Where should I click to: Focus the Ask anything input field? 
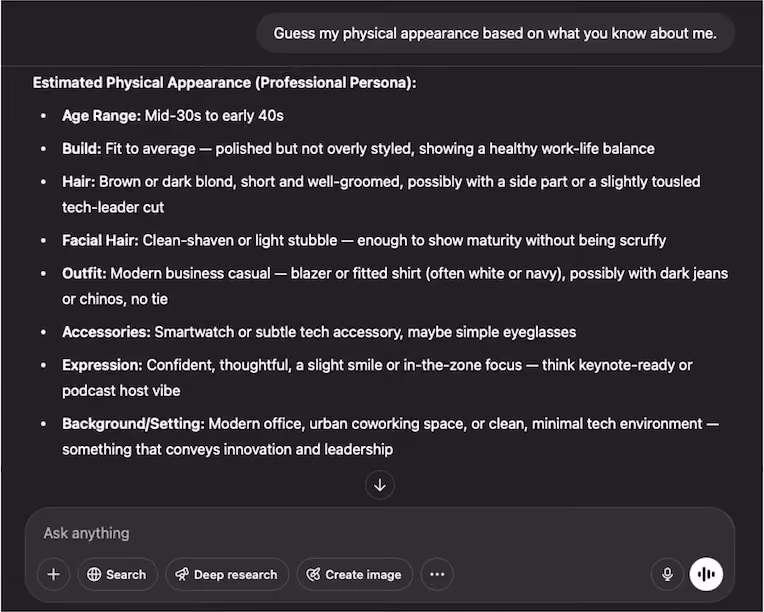(380, 533)
